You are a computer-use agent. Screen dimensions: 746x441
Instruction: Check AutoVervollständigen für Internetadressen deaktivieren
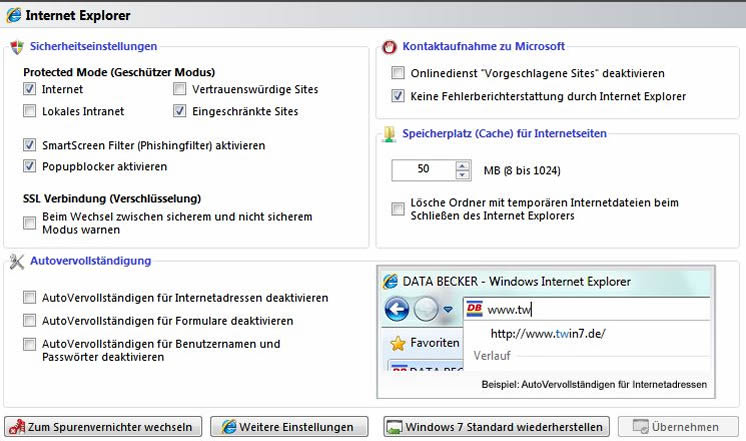pos(29,298)
